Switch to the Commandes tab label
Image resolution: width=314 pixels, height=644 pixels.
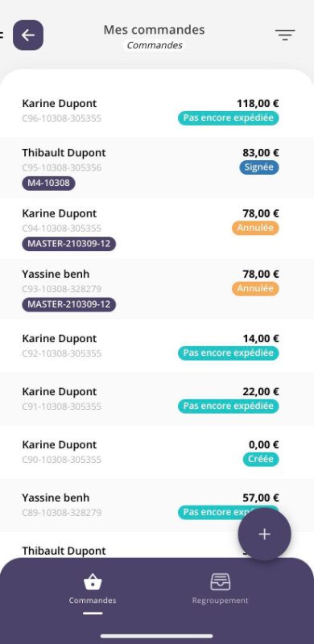(x=93, y=601)
